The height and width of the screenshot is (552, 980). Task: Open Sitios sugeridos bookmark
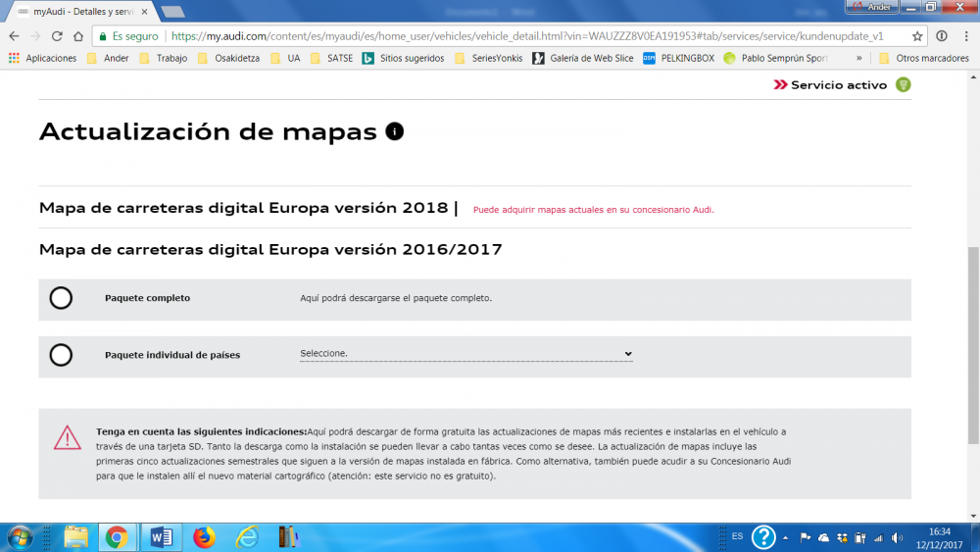[404, 58]
